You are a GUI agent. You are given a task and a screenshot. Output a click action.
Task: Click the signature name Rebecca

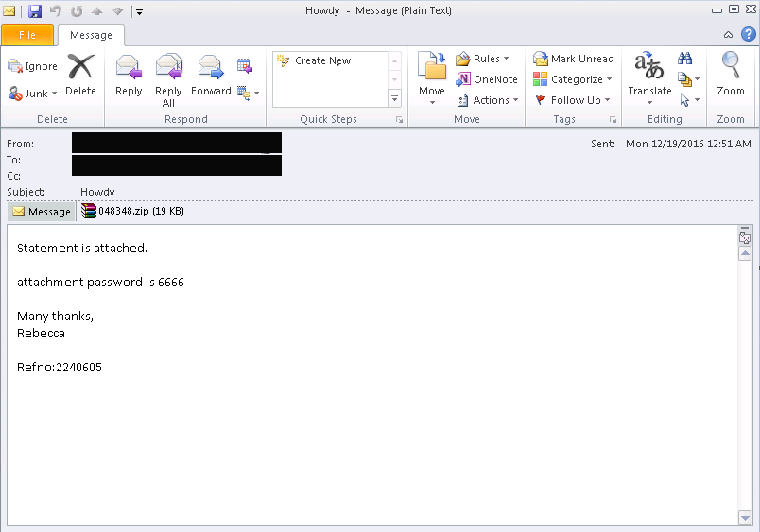(x=41, y=334)
